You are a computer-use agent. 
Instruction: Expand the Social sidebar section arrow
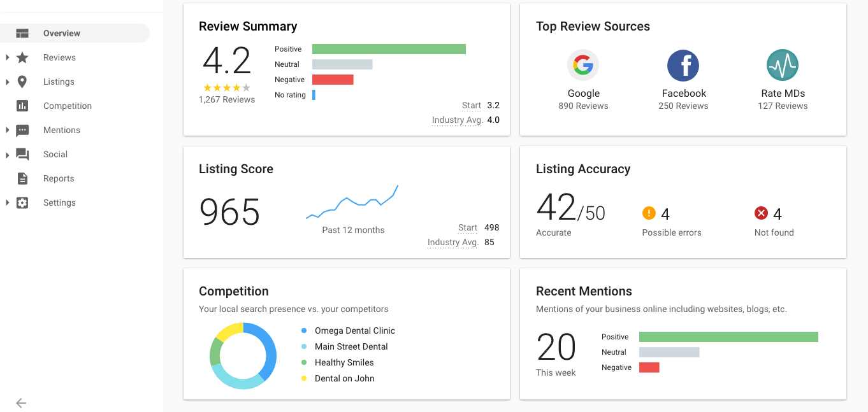click(x=7, y=155)
